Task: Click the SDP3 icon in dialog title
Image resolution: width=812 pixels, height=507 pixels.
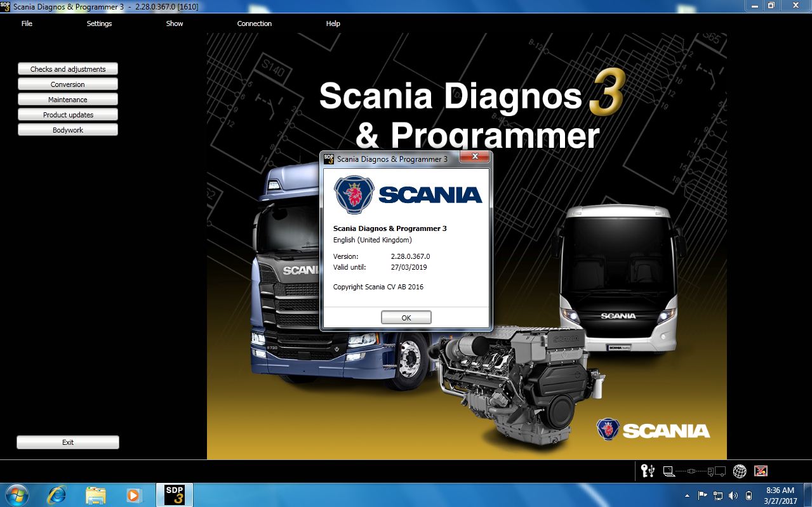Action: coord(329,159)
